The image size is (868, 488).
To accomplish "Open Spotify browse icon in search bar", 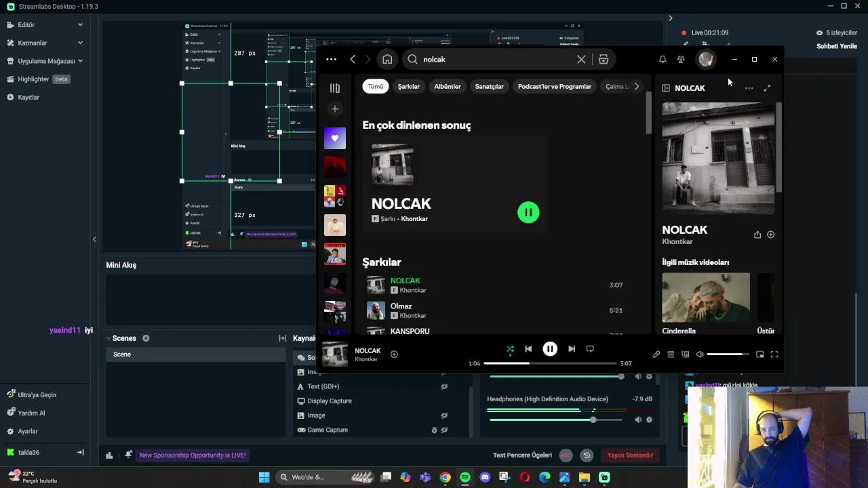I will (604, 59).
